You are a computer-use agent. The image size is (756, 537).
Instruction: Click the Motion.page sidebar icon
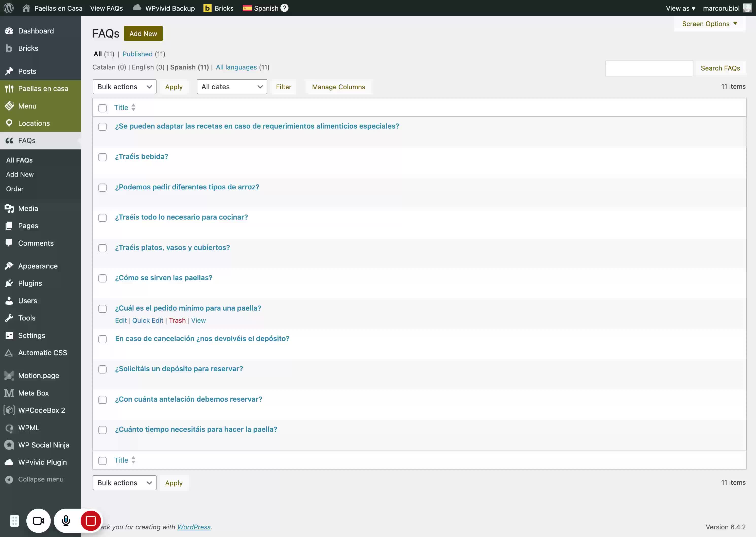click(9, 375)
